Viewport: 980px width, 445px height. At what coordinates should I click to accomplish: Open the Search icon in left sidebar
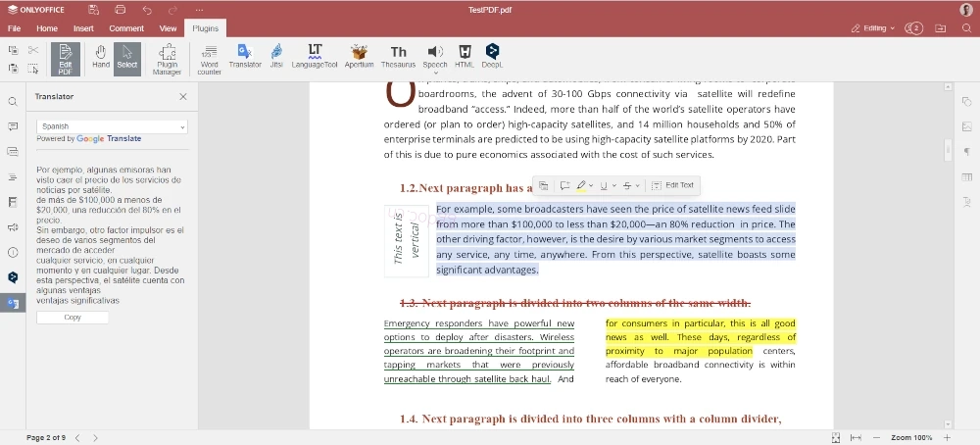[x=13, y=102]
